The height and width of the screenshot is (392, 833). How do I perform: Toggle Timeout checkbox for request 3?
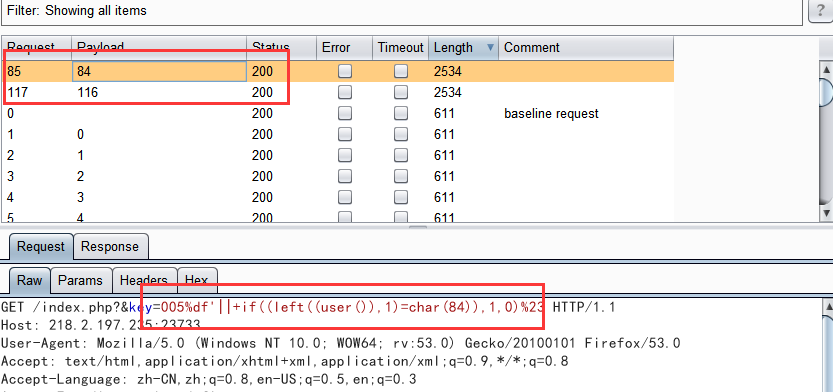point(401,176)
